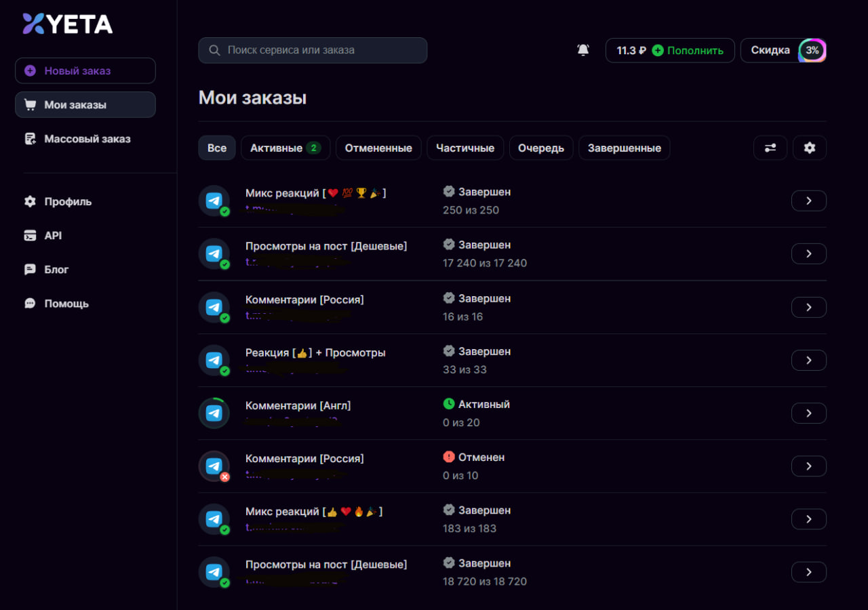
Task: Open the API section in sidebar
Action: pos(53,236)
